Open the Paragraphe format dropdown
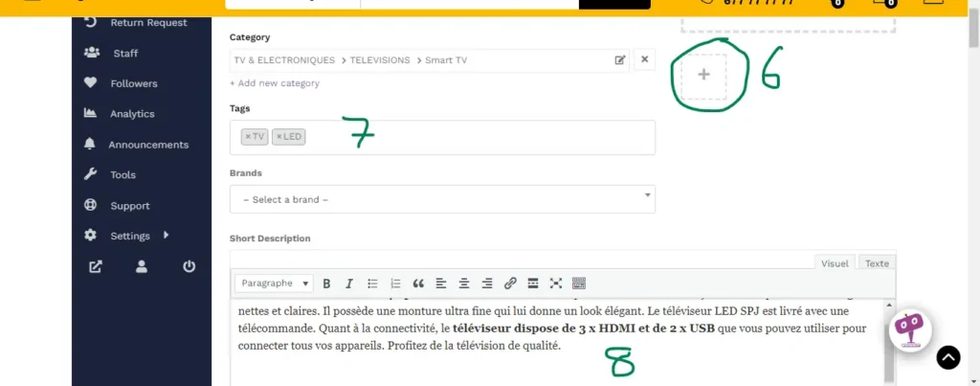980x386 pixels. pyautogui.click(x=275, y=284)
